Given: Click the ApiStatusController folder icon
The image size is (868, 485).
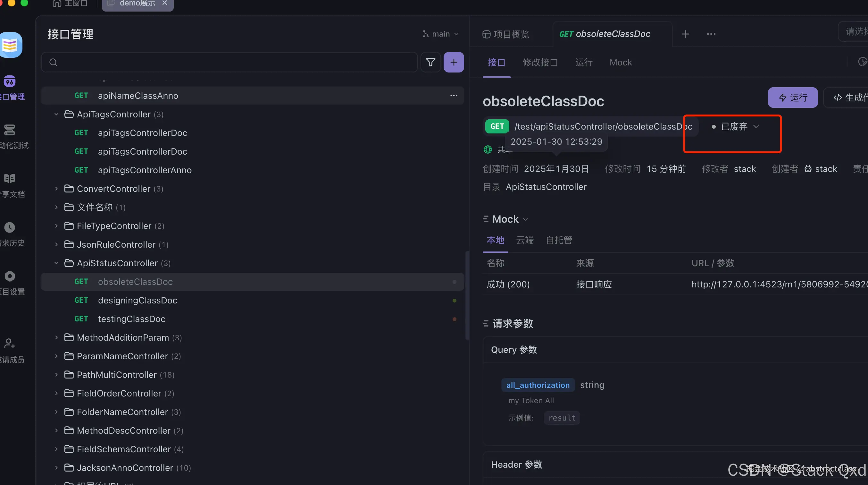Looking at the screenshot, I should click(69, 263).
